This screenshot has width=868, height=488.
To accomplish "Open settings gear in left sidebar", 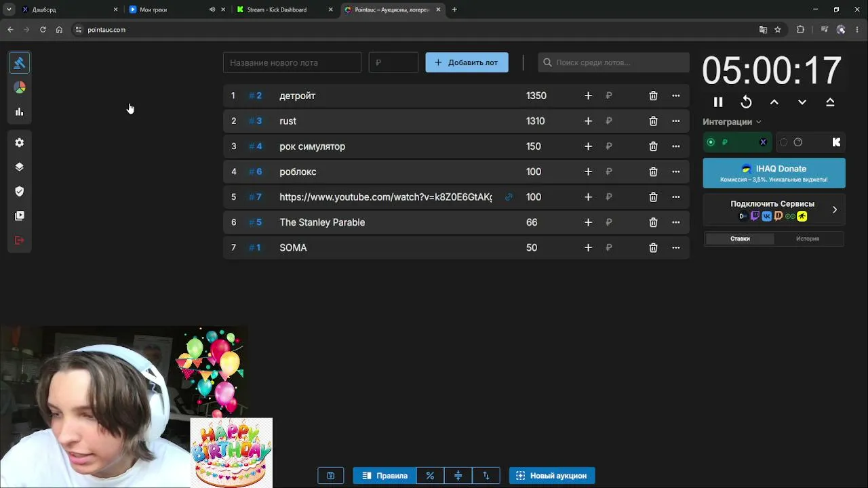I will (19, 142).
